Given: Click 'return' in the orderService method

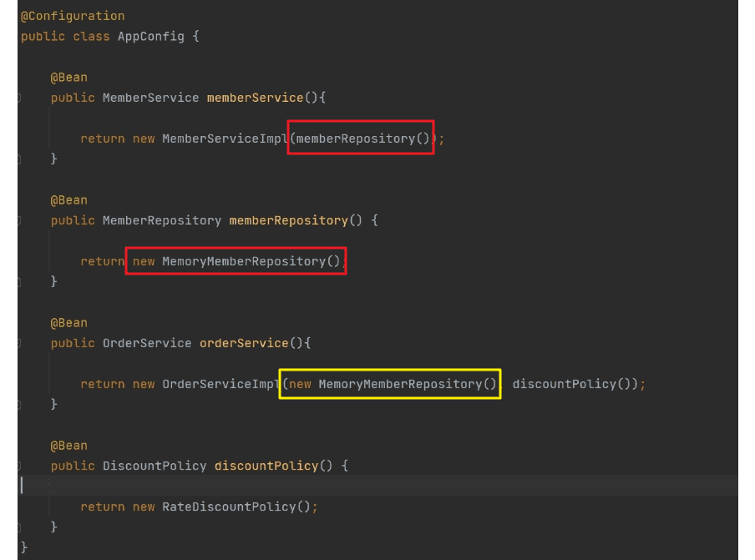Looking at the screenshot, I should (103, 384).
